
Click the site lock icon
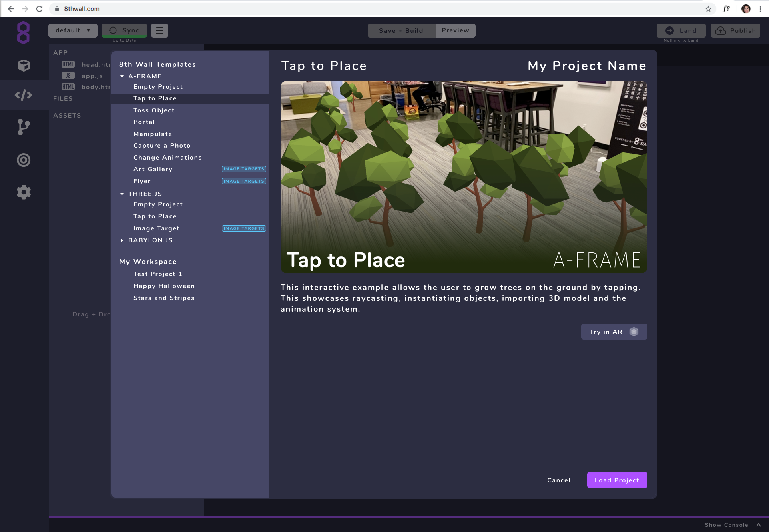pyautogui.click(x=57, y=9)
